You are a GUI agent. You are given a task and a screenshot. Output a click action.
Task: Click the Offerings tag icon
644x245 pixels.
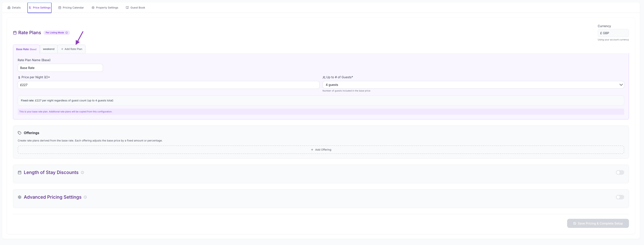[19, 133]
